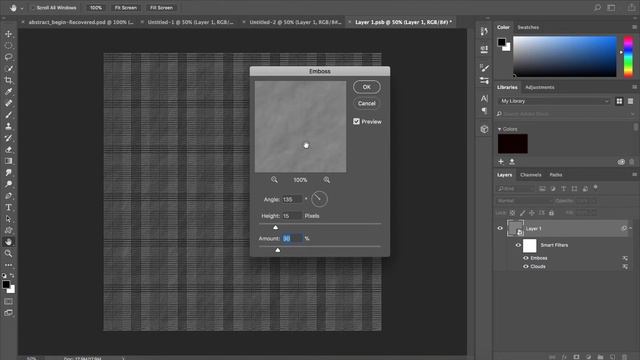Viewport: 640px width, 360px height.
Task: Click OK in Emboss dialog
Action: point(367,87)
